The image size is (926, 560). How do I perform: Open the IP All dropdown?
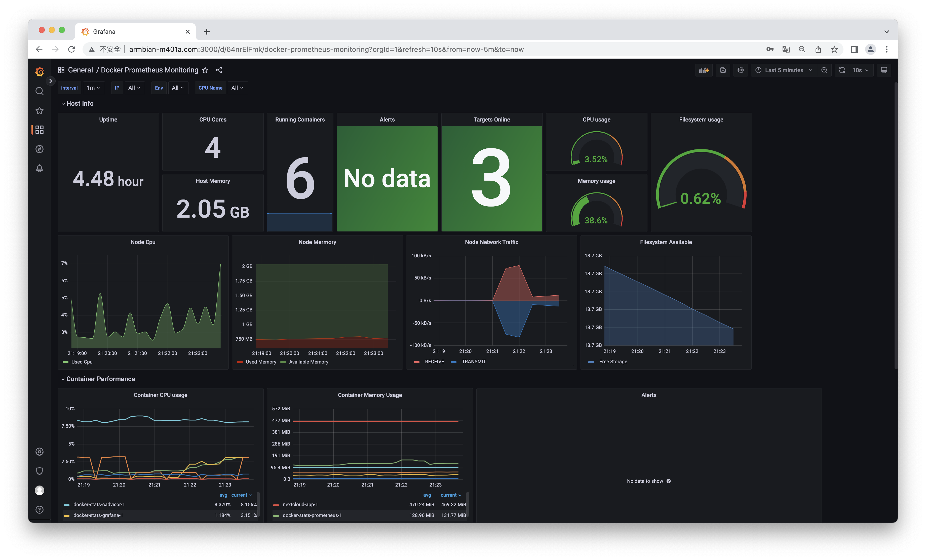click(x=134, y=88)
